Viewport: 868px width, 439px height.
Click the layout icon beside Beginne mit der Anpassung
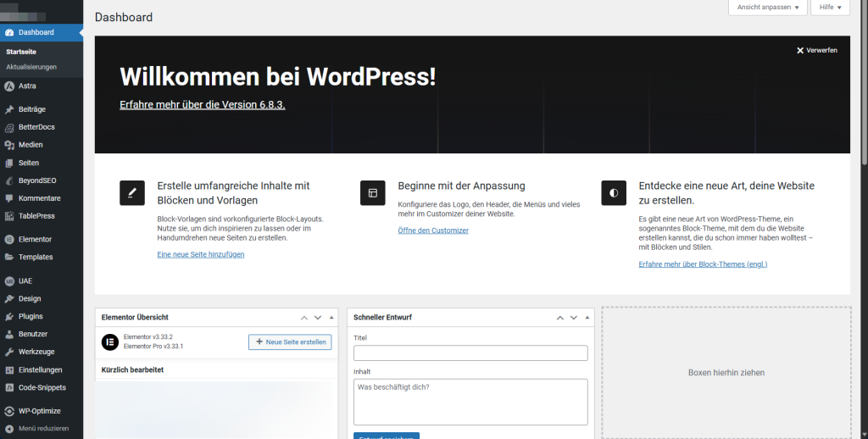373,192
